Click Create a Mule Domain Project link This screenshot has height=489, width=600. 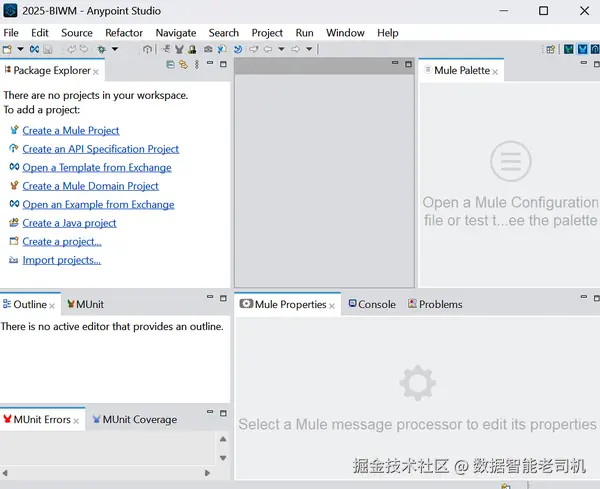coord(90,186)
